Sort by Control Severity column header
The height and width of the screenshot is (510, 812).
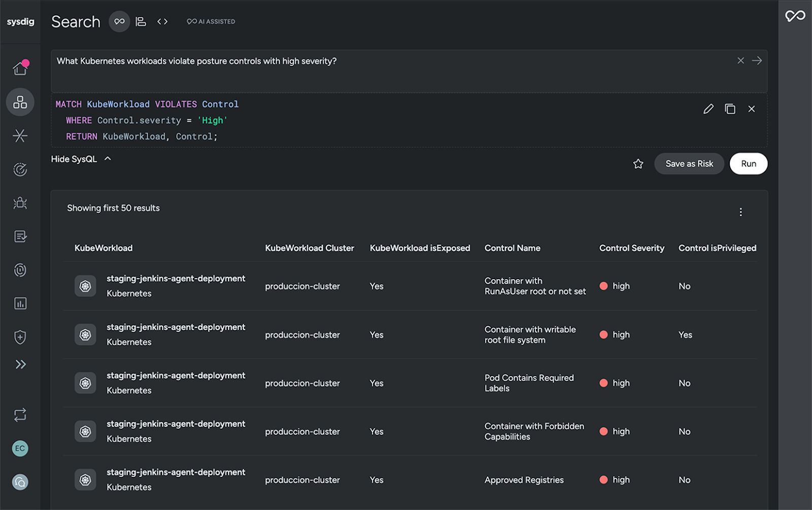631,248
